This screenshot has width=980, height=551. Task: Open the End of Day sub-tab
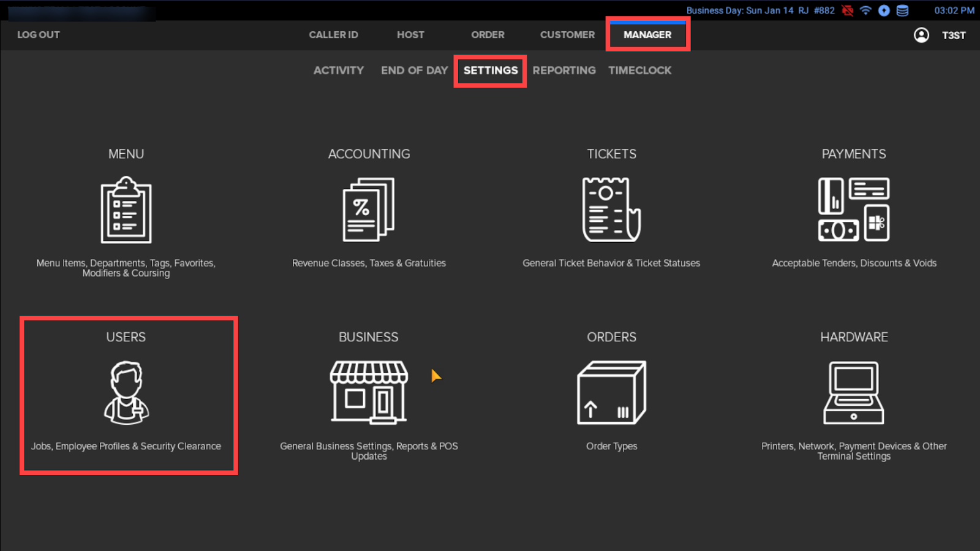(x=415, y=70)
